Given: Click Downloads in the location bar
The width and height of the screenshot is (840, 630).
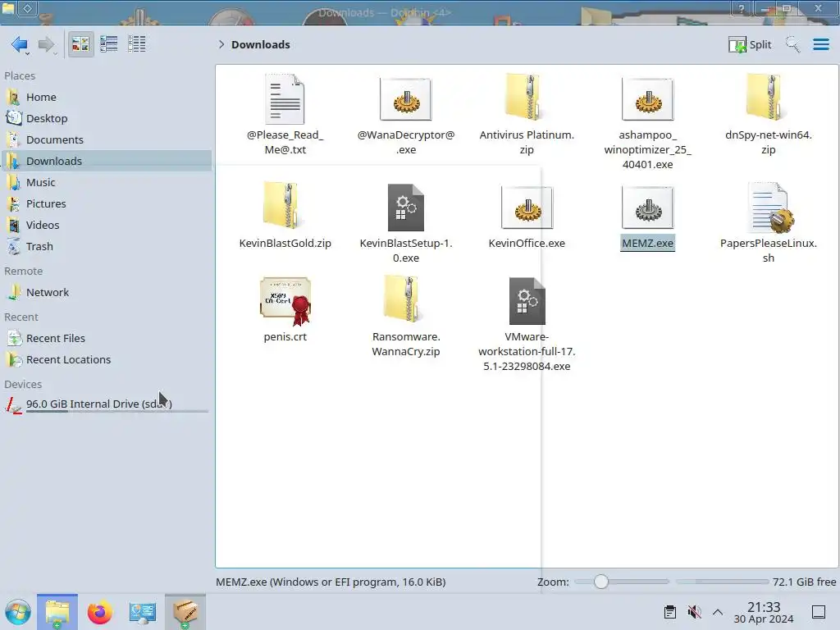Looking at the screenshot, I should click(260, 44).
